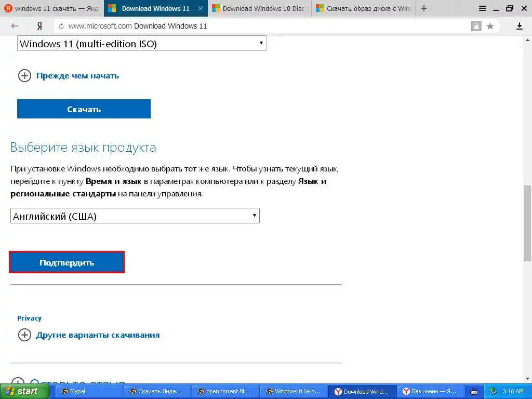Switch to Без имени taskbar item
The height and width of the screenshot is (399, 532).
pos(431,391)
